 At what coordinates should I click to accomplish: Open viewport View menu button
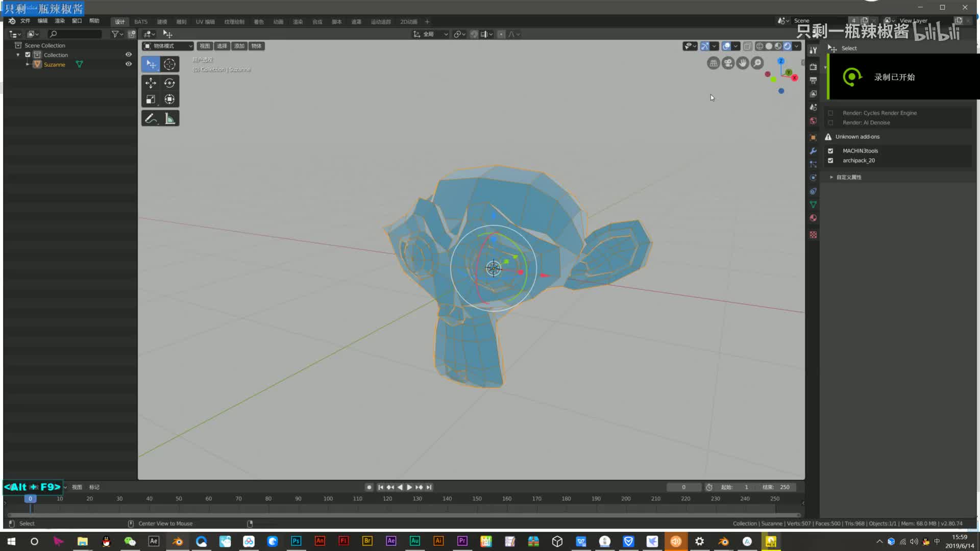[205, 46]
